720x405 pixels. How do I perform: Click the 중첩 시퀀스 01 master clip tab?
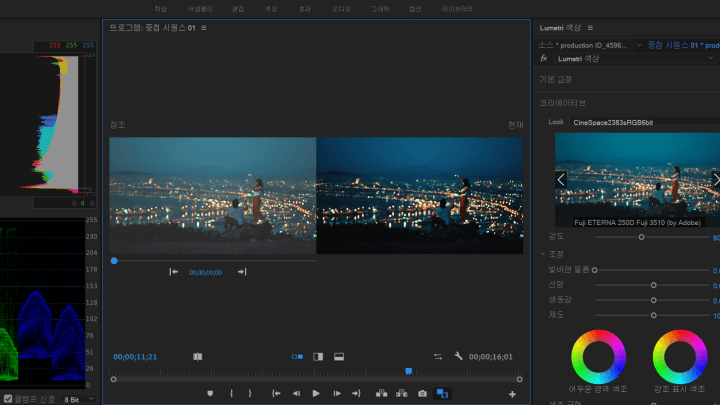683,45
